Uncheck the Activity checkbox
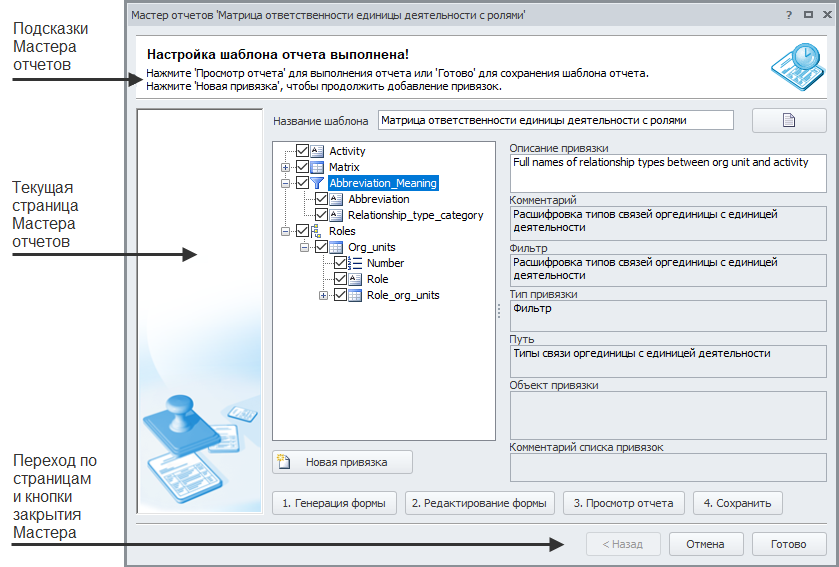 [x=303, y=151]
